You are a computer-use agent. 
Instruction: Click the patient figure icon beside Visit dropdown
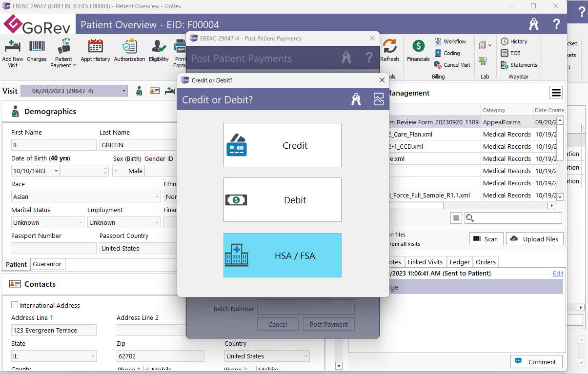click(x=139, y=91)
